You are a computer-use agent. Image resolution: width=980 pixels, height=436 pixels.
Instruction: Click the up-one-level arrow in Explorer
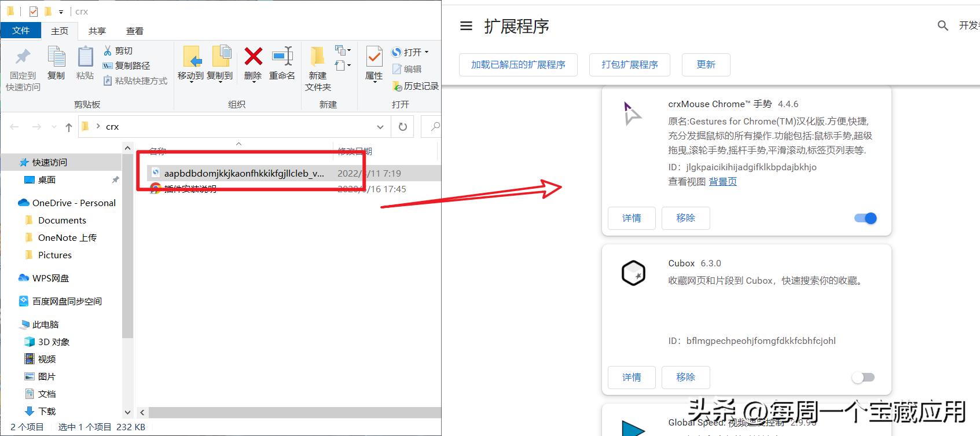(69, 127)
